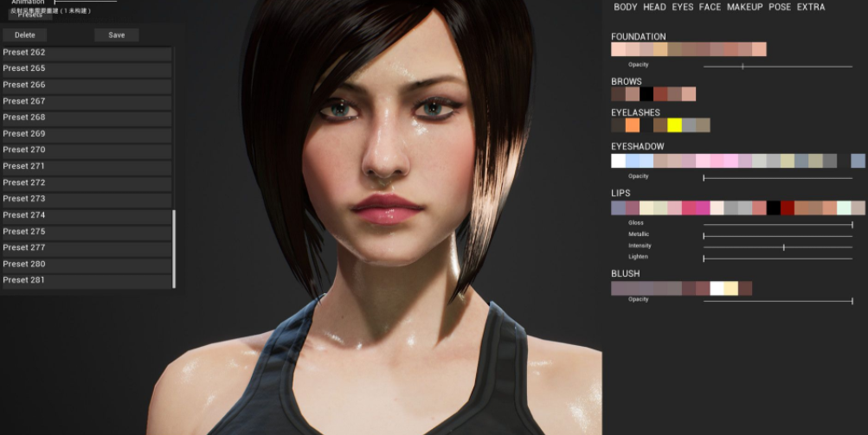Image resolution: width=868 pixels, height=435 pixels.
Task: Open the EXTRA tab
Action: (x=811, y=7)
